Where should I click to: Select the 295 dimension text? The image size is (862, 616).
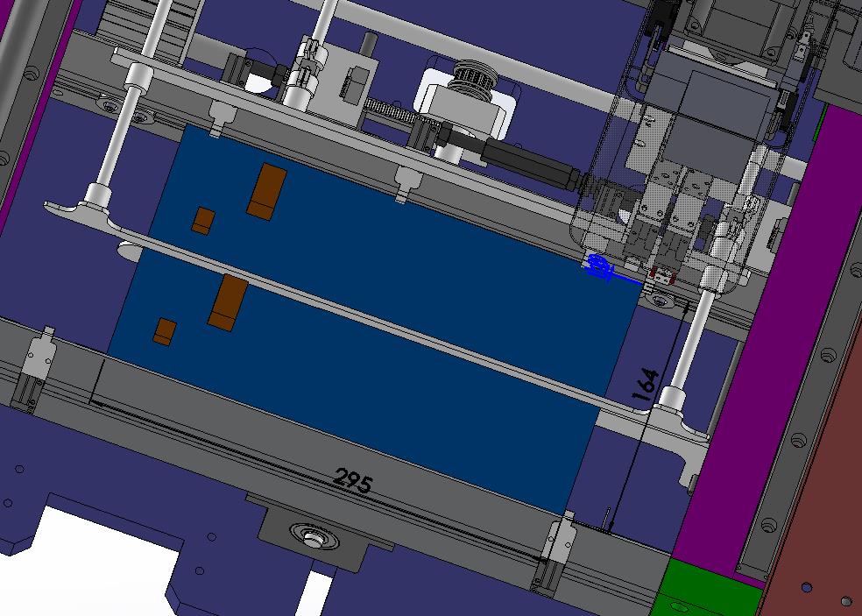(x=353, y=481)
